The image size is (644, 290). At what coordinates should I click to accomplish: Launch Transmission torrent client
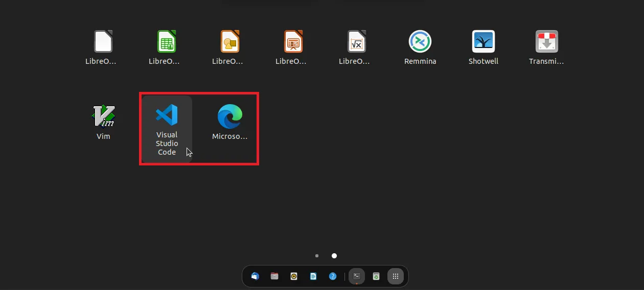(547, 41)
